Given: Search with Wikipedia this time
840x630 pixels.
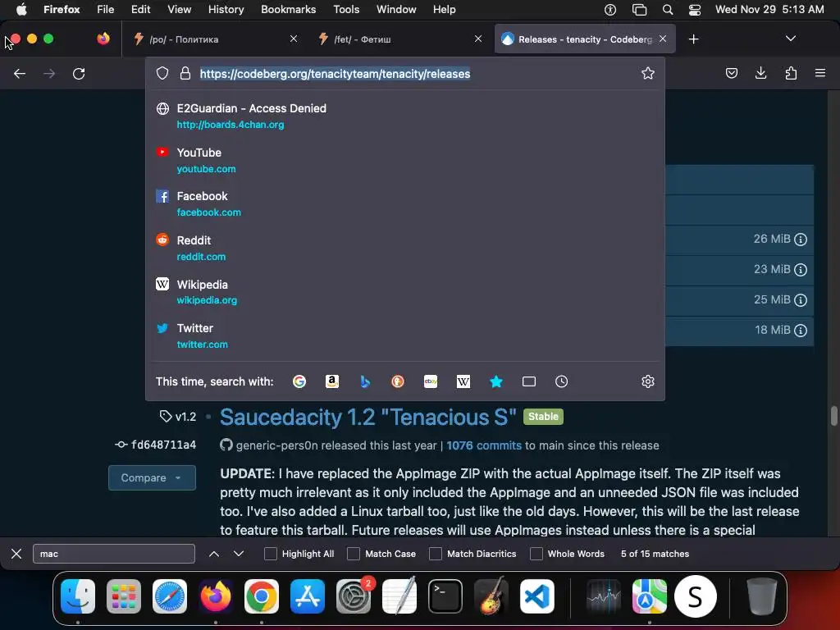Looking at the screenshot, I should tap(463, 381).
